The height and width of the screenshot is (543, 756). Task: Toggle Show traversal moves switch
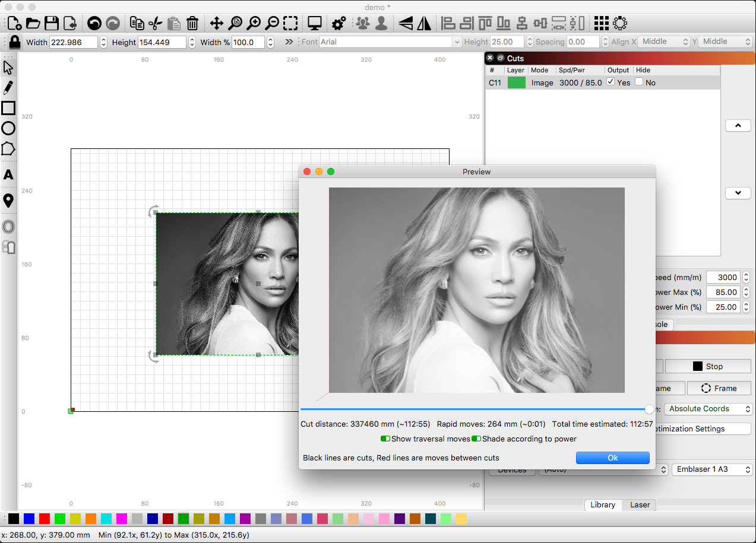385,439
